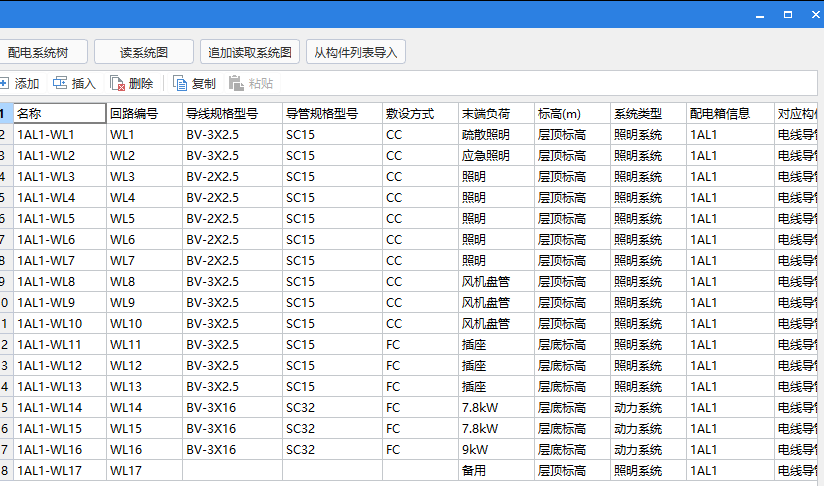Screen dimensions: 824x486
Task: Click the 系统类型 column header
Action: tap(647, 113)
